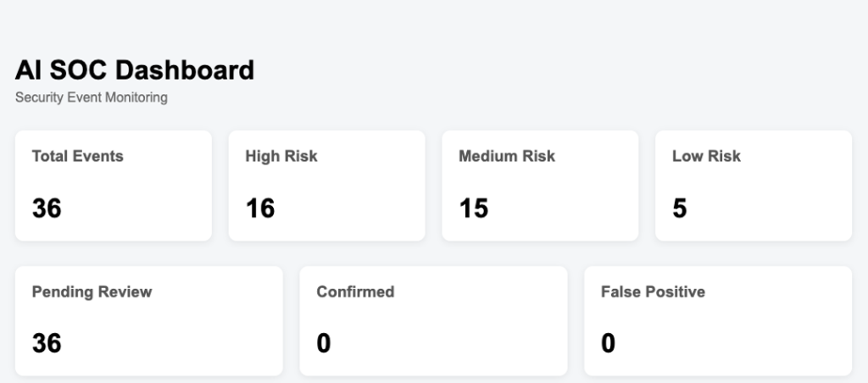Image resolution: width=868 pixels, height=383 pixels.
Task: Click the Medium Risk label text
Action: [x=507, y=156]
